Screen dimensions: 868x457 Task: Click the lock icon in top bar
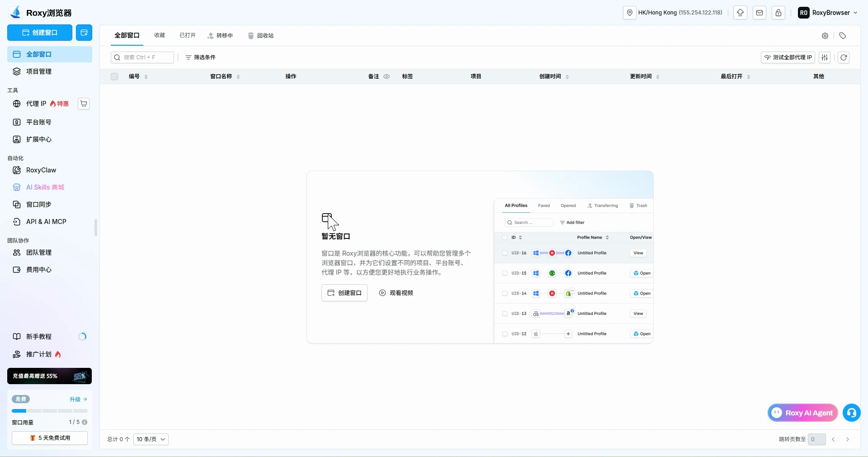(x=778, y=13)
